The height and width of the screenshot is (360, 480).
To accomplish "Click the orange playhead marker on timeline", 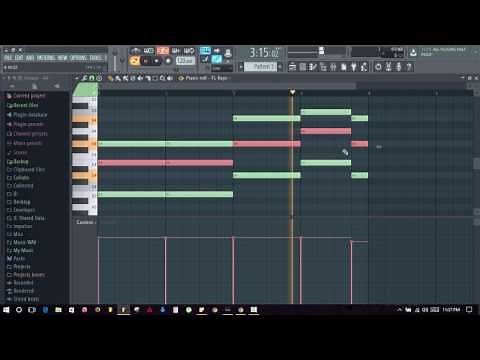I will (292, 92).
